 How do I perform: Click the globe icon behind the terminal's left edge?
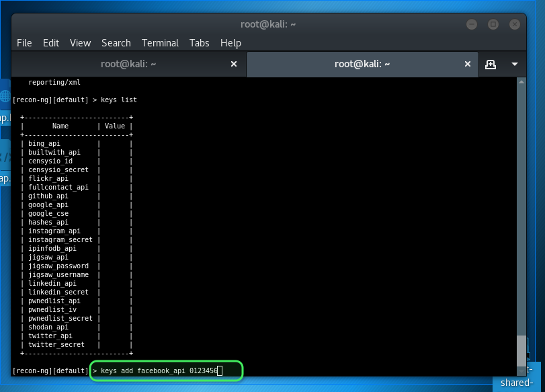point(5,96)
